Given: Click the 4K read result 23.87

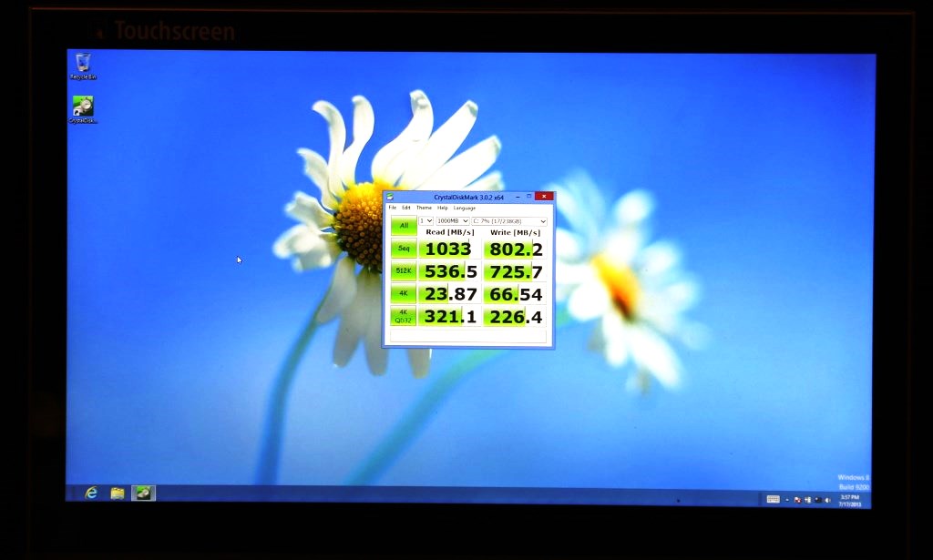Looking at the screenshot, I should pos(450,294).
